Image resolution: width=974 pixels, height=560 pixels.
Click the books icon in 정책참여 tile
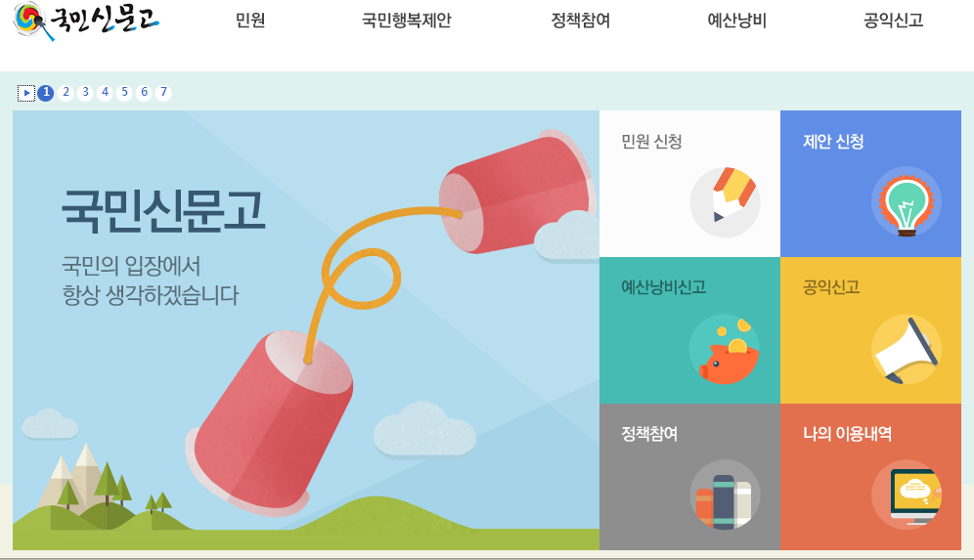(725, 495)
